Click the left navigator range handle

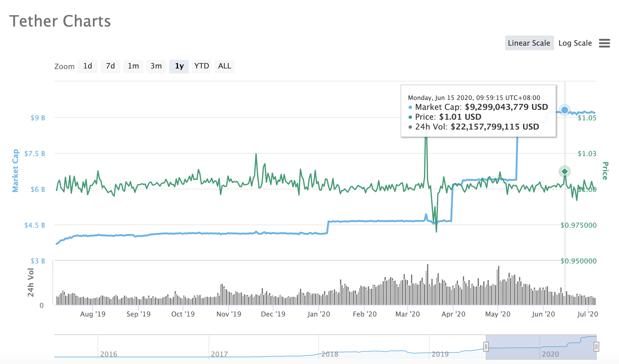coord(486,347)
